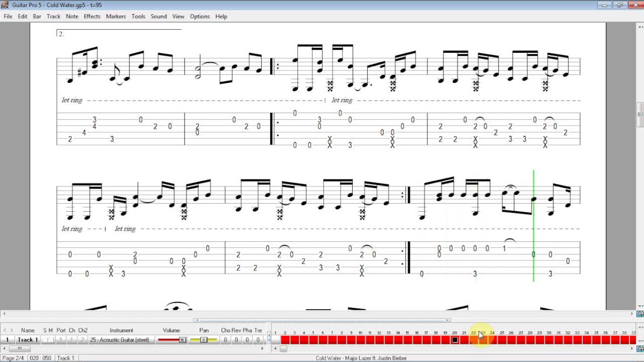
Task: Jump to bar 5 block in the timeline
Action: click(313, 340)
